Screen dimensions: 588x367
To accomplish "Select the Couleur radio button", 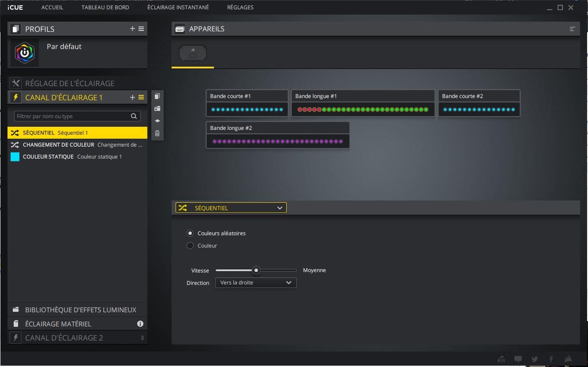I will pyautogui.click(x=190, y=246).
